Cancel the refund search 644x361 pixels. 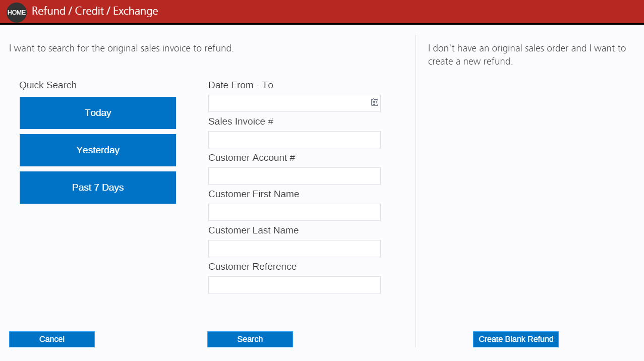pos(52,339)
